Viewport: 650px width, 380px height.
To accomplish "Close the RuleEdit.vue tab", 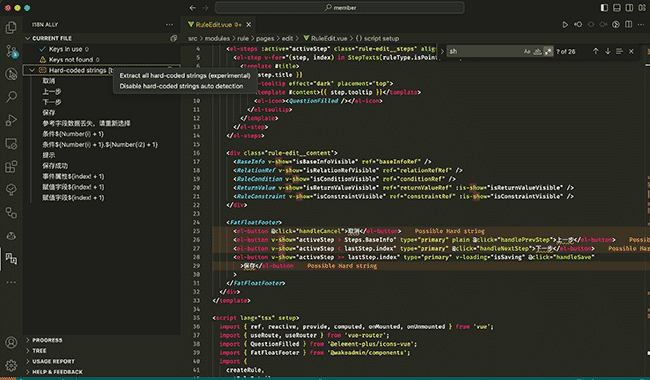I will (248, 24).
